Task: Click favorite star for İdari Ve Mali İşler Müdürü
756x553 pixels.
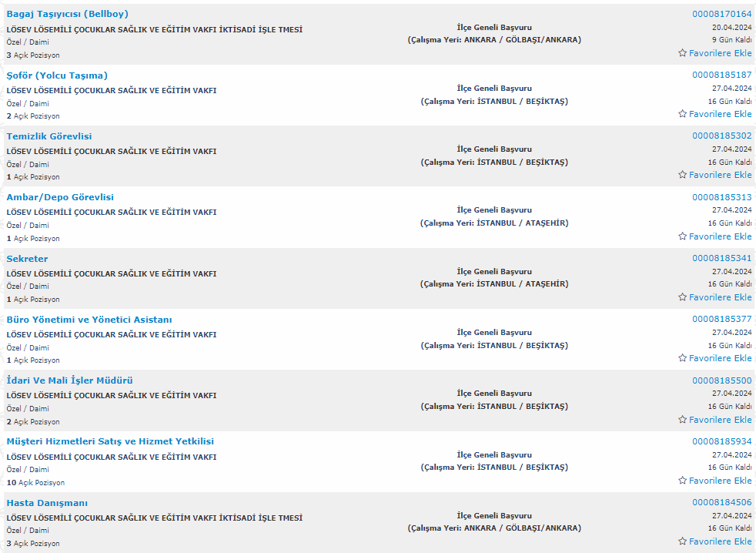Action: pos(682,420)
